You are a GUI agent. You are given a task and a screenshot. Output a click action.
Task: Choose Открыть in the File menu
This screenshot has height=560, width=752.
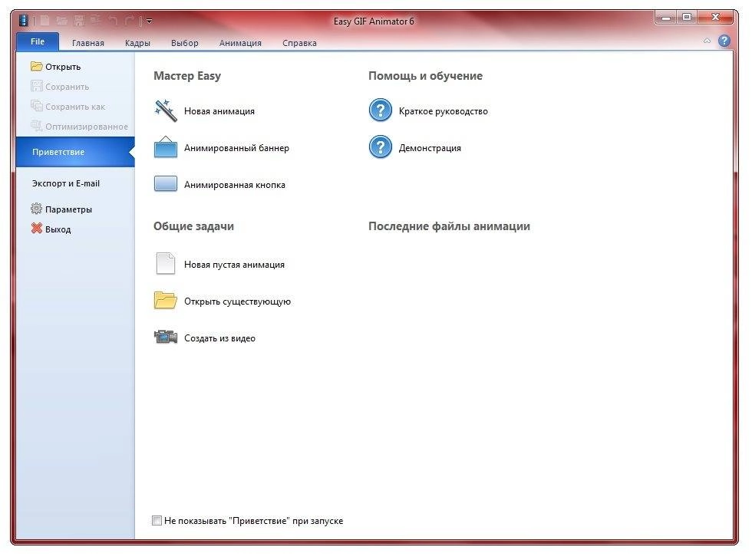55,67
